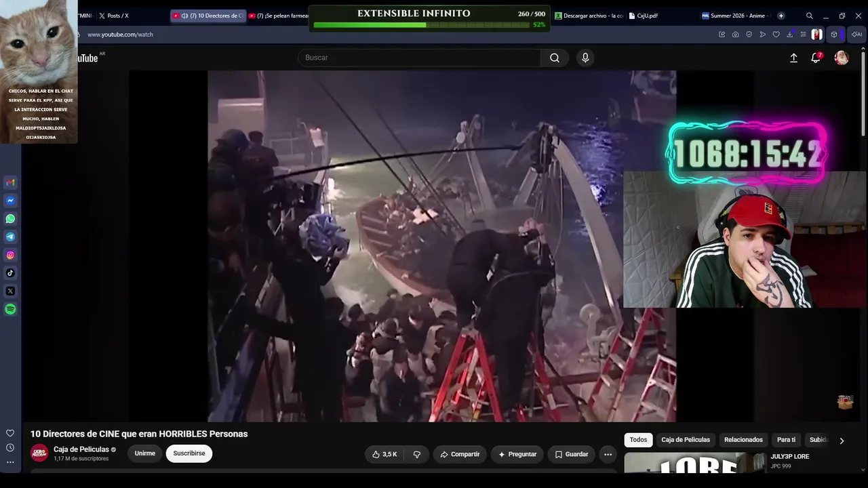Search open tabs with the magnifier icon
This screenshot has width=868, height=488.
point(809,16)
